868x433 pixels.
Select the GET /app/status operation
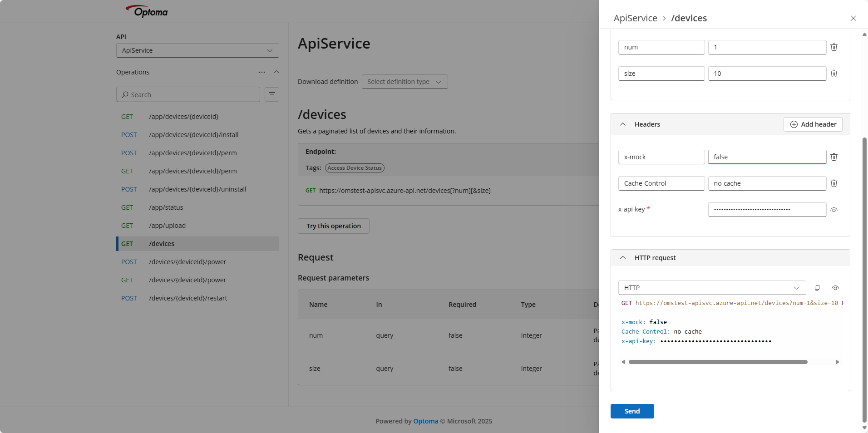[166, 207]
